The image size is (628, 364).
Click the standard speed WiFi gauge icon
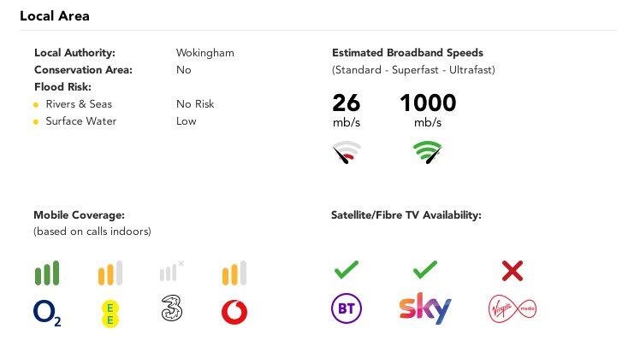coord(347,154)
